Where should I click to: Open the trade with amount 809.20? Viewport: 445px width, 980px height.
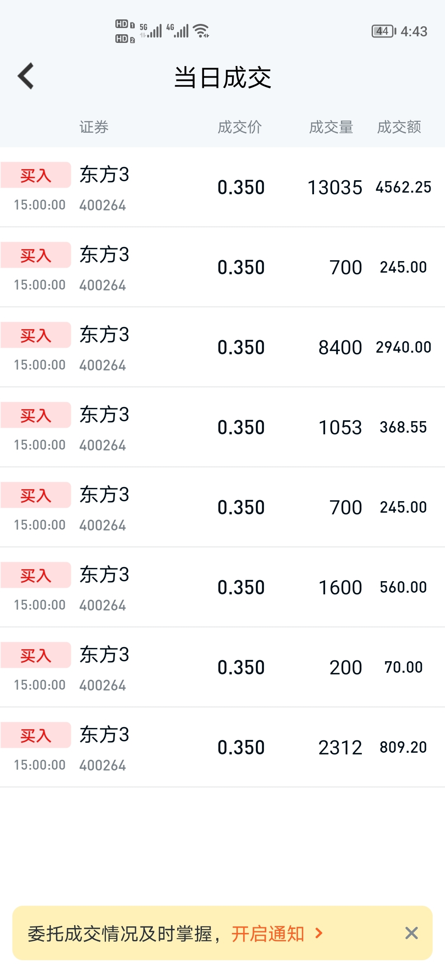pos(222,747)
